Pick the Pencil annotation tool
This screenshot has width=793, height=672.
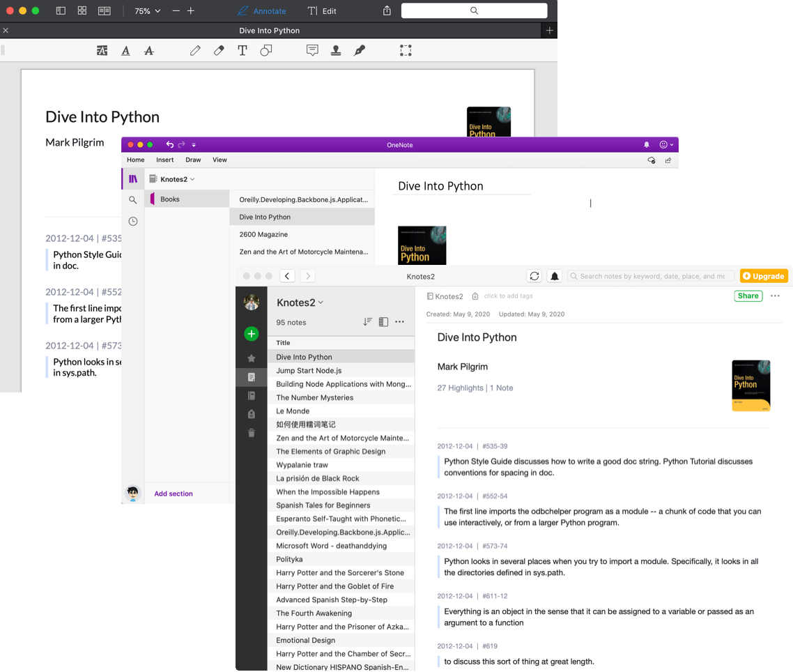click(196, 50)
